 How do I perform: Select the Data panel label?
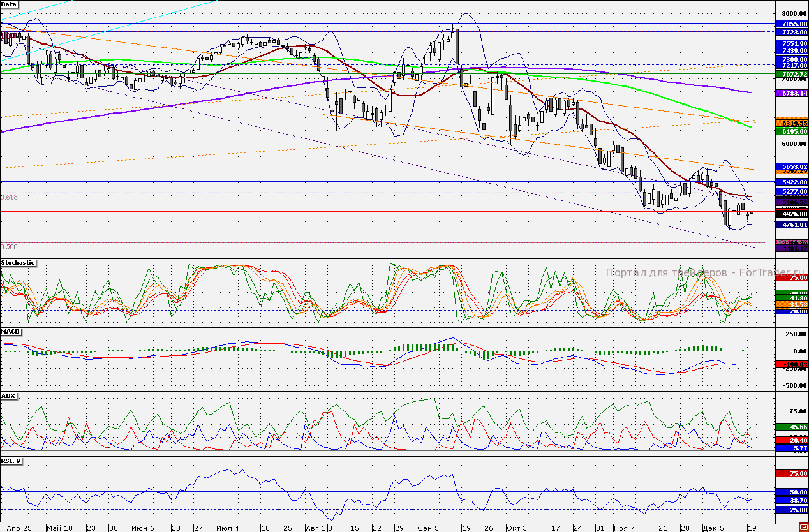(10, 4)
